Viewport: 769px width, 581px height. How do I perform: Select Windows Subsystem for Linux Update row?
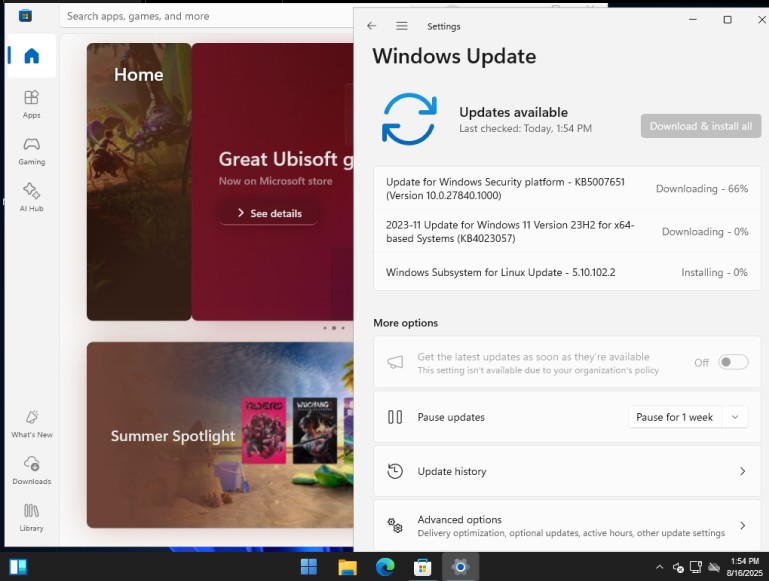tap(567, 272)
